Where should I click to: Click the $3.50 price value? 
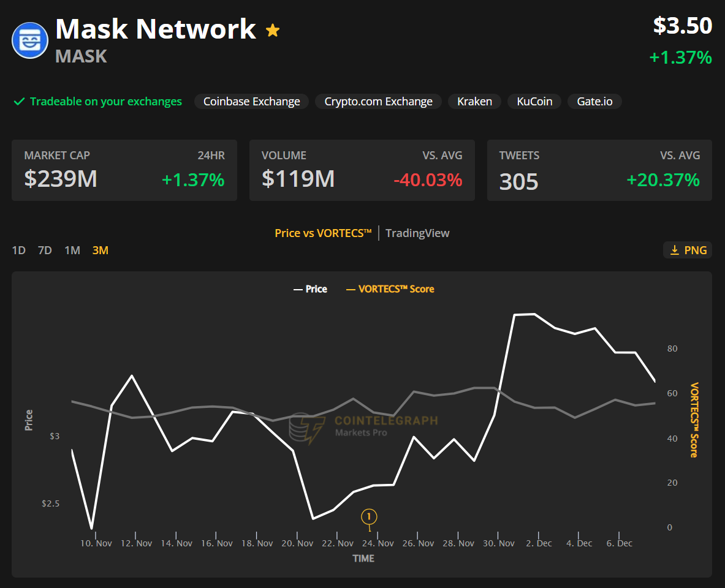coord(683,26)
